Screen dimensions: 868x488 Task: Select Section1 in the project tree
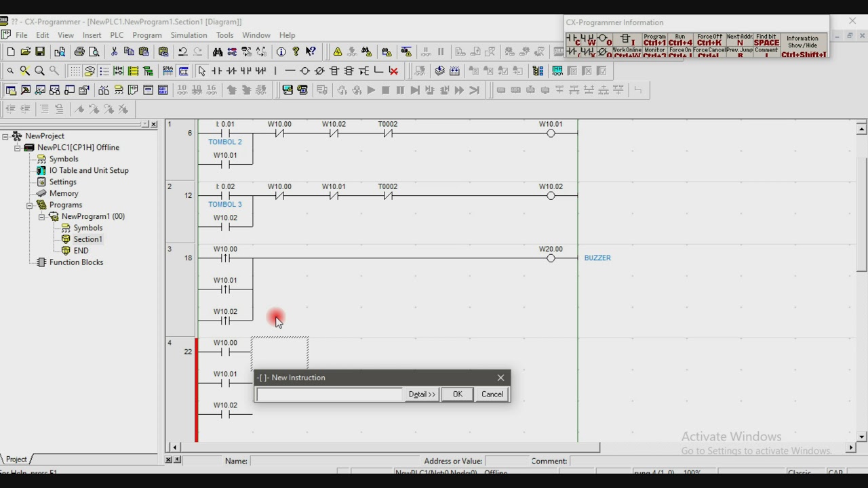[x=88, y=239]
